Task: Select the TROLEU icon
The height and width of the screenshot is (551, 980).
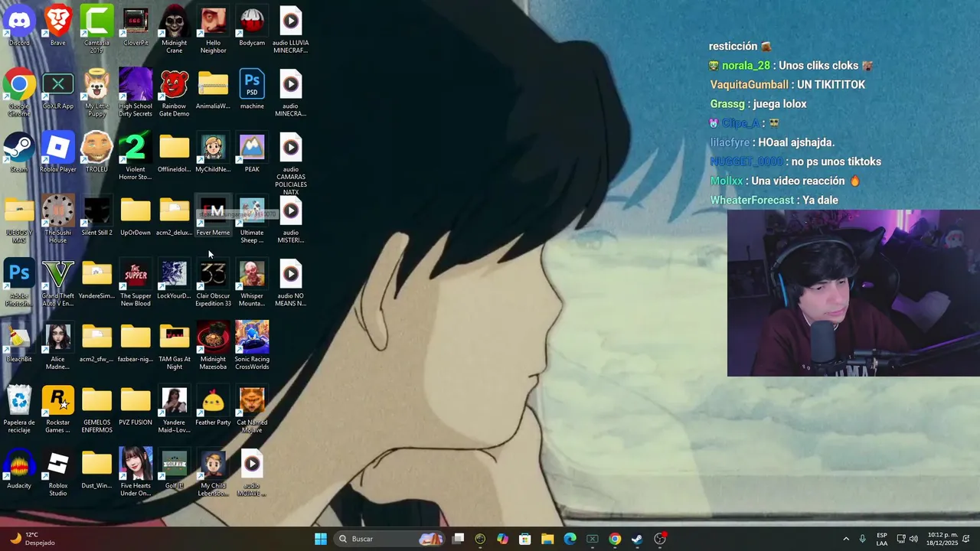Action: [x=96, y=153]
